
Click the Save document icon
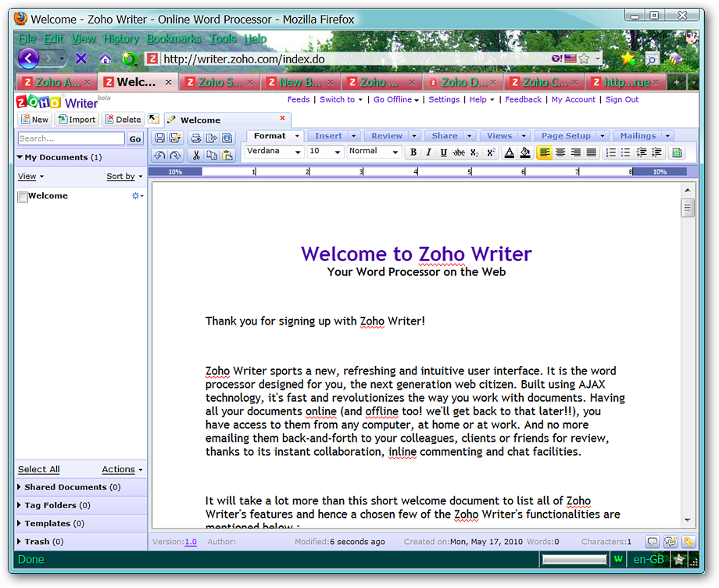point(159,138)
